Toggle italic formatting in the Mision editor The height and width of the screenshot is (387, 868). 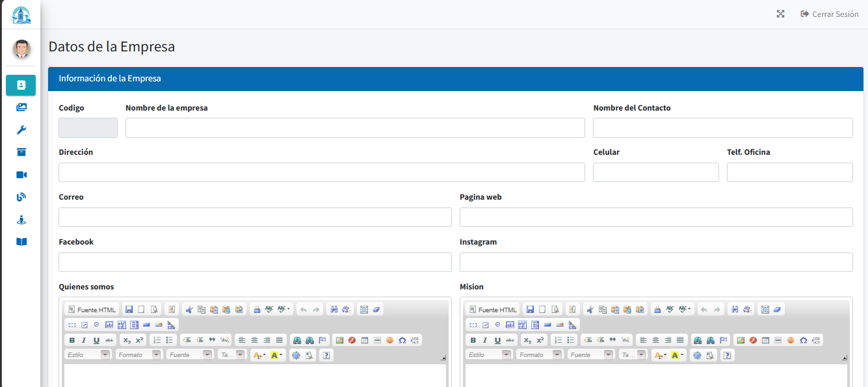coord(484,340)
